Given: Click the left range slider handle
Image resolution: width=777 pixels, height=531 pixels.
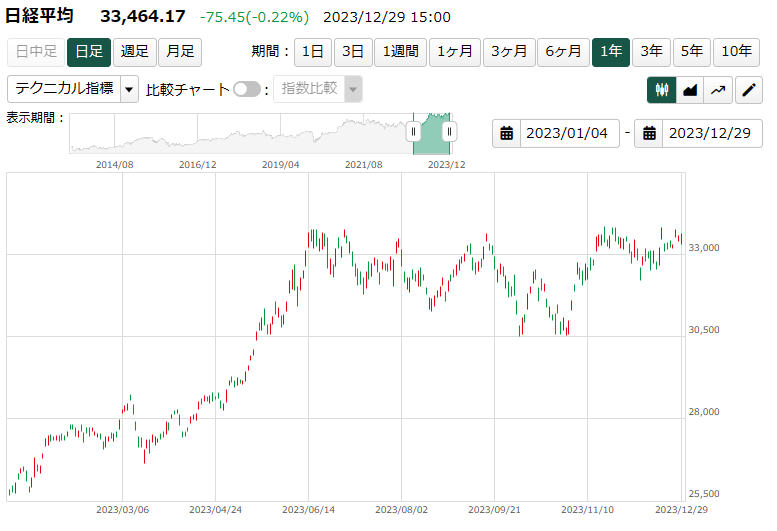Looking at the screenshot, I should coord(413,131).
